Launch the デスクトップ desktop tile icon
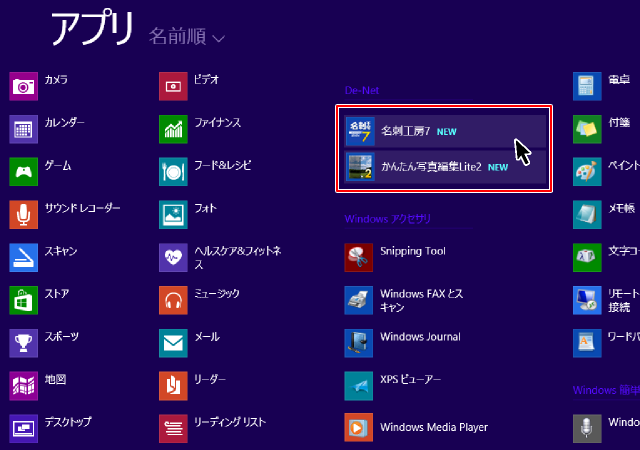The width and height of the screenshot is (640, 450). (24, 428)
